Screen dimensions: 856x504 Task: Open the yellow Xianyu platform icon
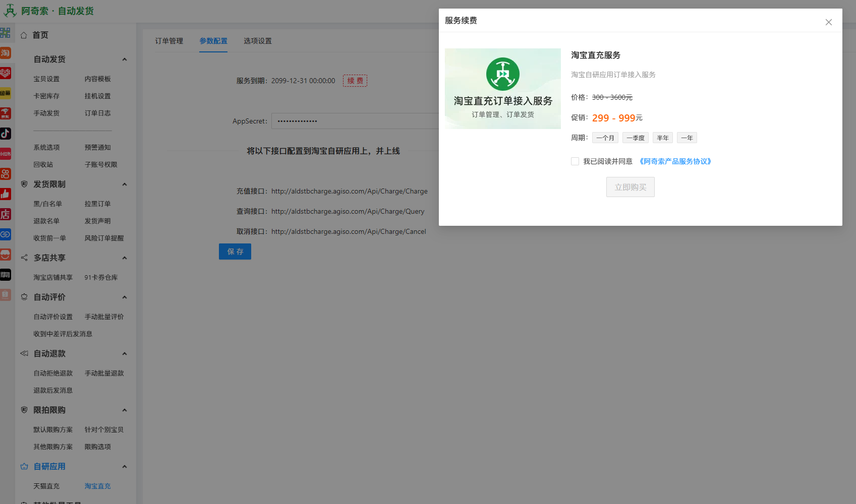click(x=5, y=93)
